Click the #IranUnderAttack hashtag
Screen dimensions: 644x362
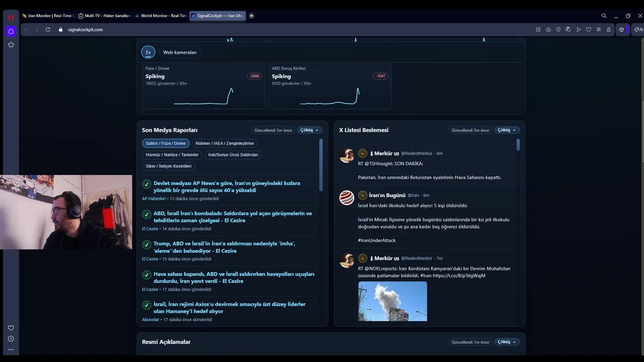click(377, 240)
